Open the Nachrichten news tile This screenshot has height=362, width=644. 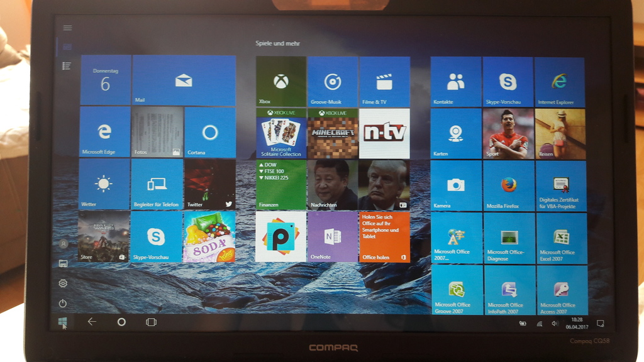pyautogui.click(x=358, y=185)
